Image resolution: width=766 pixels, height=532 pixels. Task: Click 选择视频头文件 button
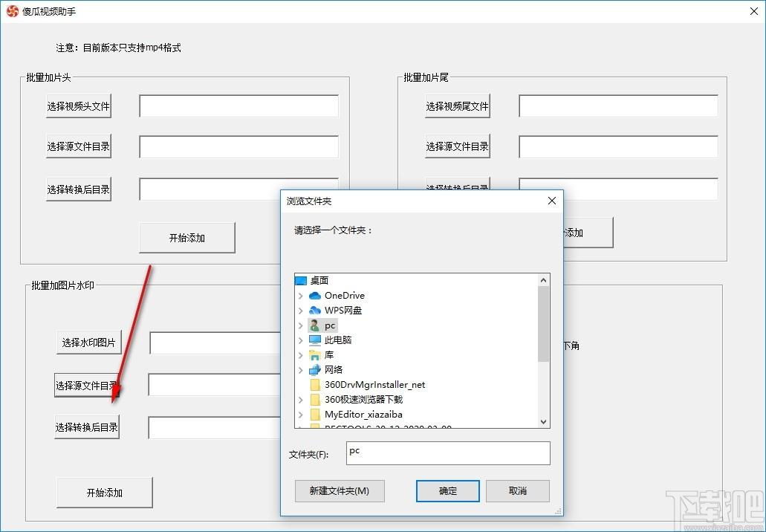click(x=79, y=106)
